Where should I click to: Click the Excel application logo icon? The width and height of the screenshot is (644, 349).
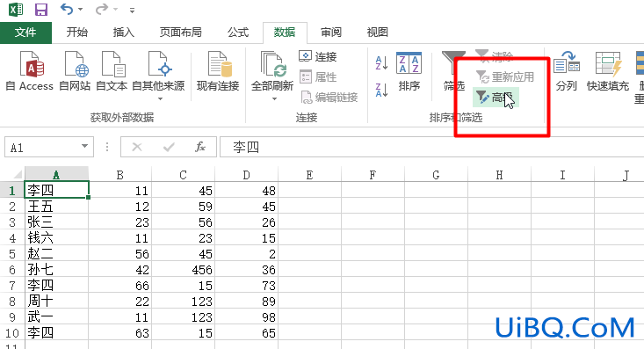tap(16, 9)
